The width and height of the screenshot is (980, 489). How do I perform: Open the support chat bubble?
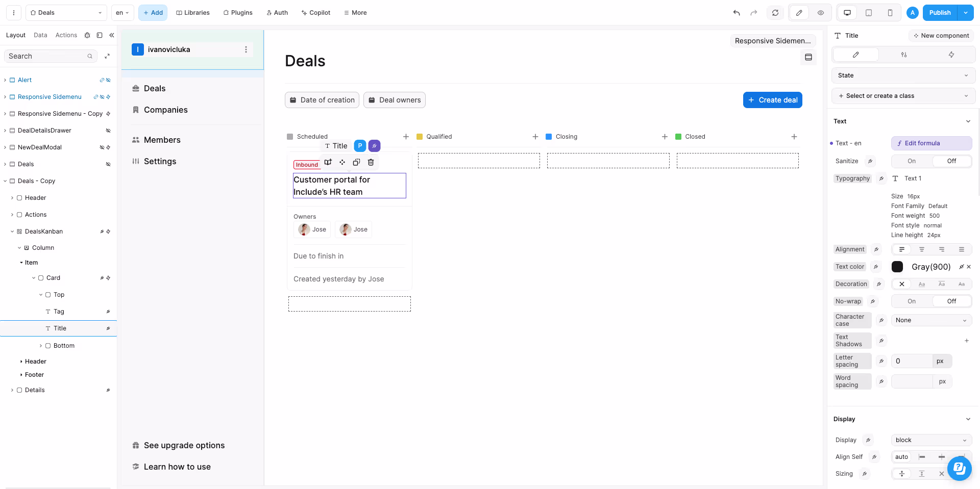coord(959,468)
